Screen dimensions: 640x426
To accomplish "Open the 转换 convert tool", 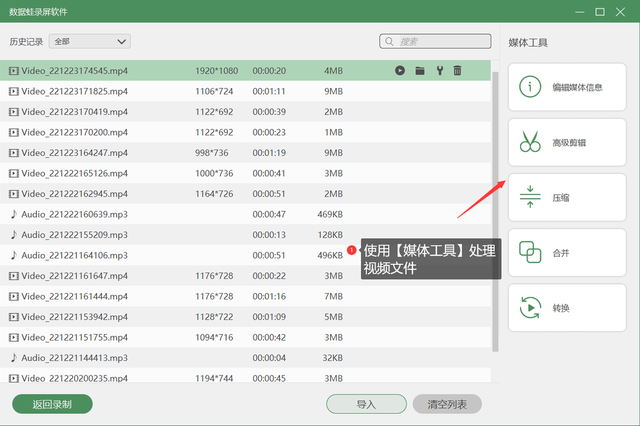I will [567, 308].
